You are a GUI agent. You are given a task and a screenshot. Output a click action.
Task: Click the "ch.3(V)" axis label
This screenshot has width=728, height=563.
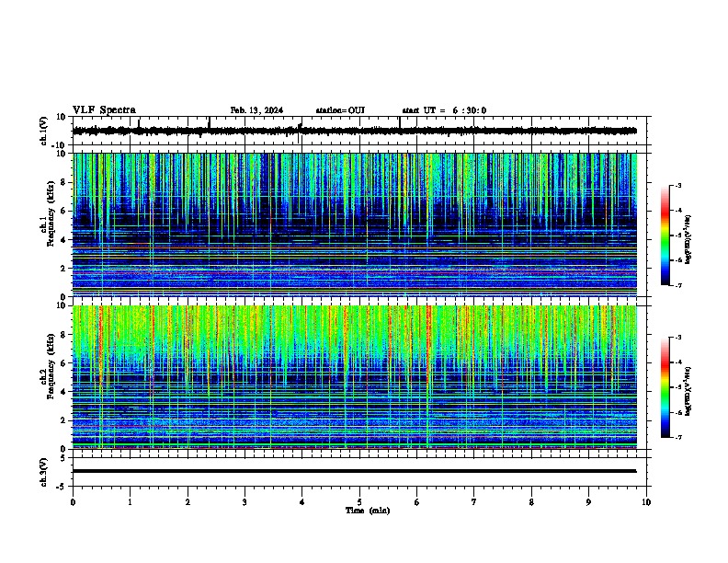pos(44,472)
